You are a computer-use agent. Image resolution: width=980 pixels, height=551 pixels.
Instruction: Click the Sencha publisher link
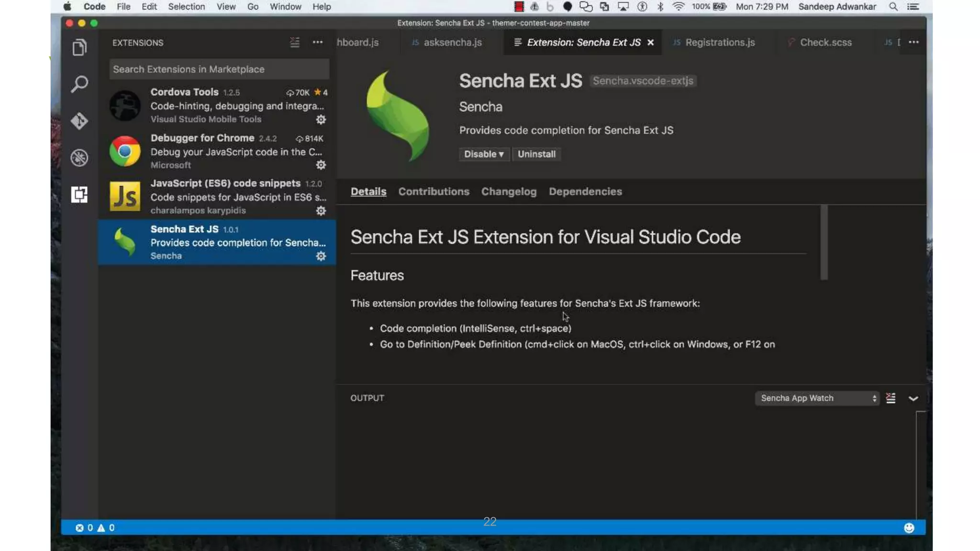(x=481, y=107)
